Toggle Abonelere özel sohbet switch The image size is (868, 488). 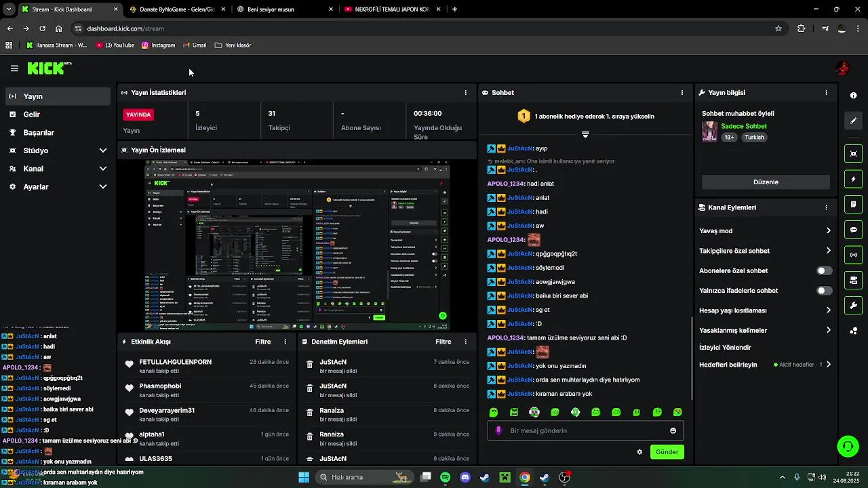tap(824, 270)
